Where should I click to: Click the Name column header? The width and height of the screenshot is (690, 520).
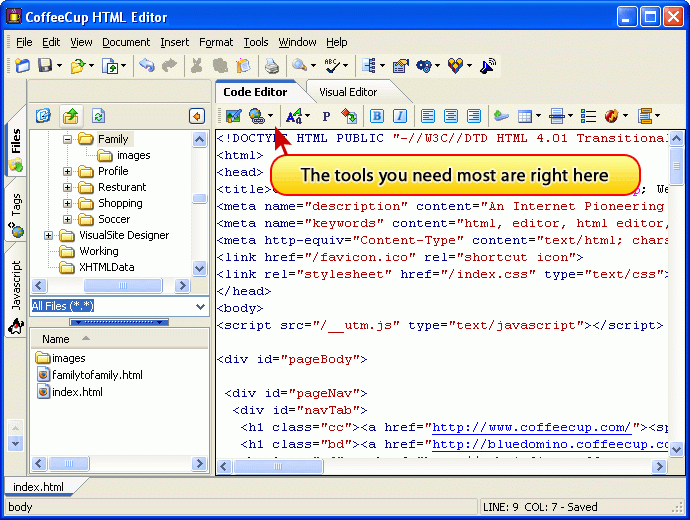click(56, 340)
